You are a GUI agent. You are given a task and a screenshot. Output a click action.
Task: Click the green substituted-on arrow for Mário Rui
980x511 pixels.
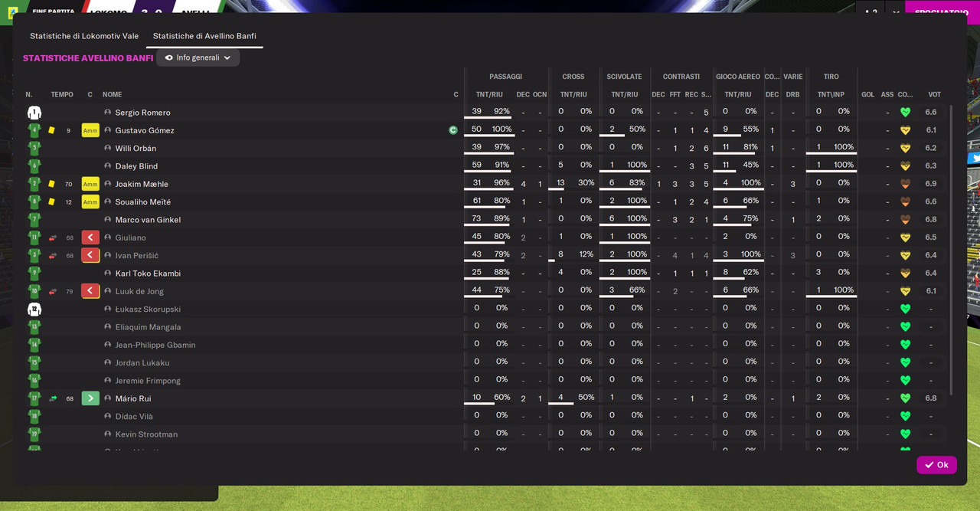[x=90, y=398]
